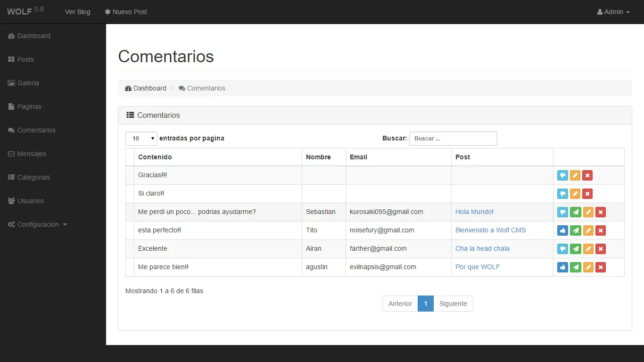Go to Posts in the sidebar

[x=21, y=59]
